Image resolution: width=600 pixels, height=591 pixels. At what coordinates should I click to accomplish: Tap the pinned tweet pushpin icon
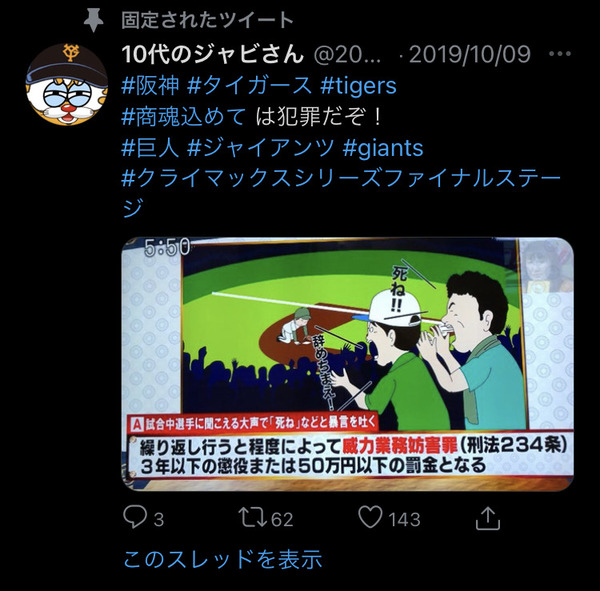[x=94, y=21]
